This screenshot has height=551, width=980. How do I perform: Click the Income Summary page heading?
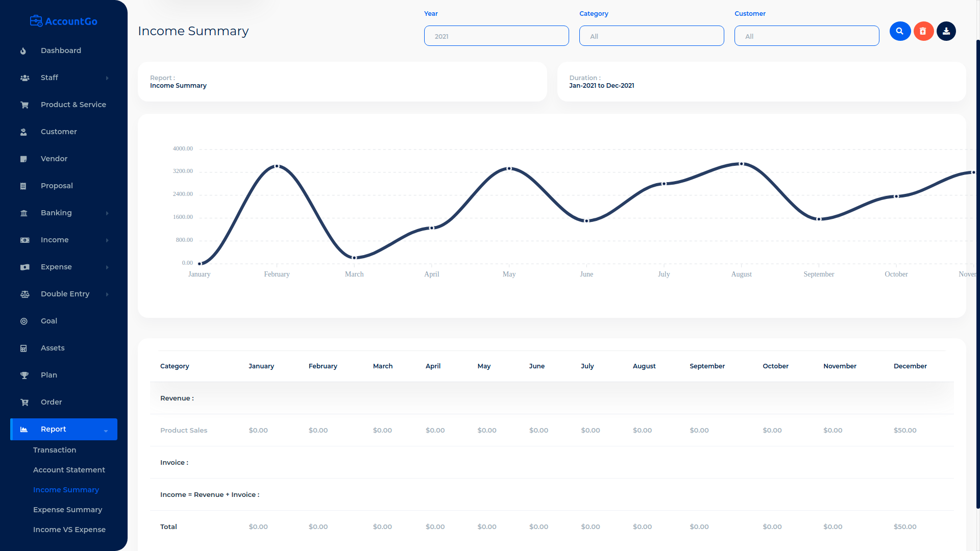[x=193, y=31]
